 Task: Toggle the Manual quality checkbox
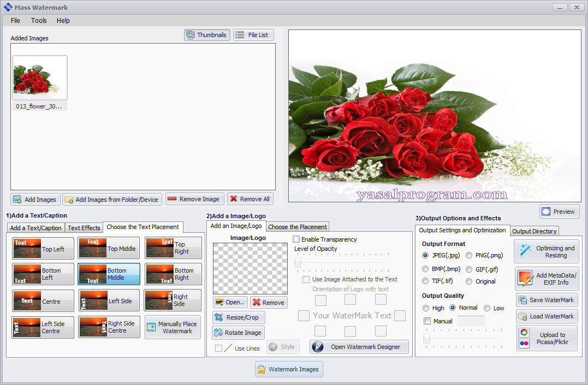pos(427,321)
